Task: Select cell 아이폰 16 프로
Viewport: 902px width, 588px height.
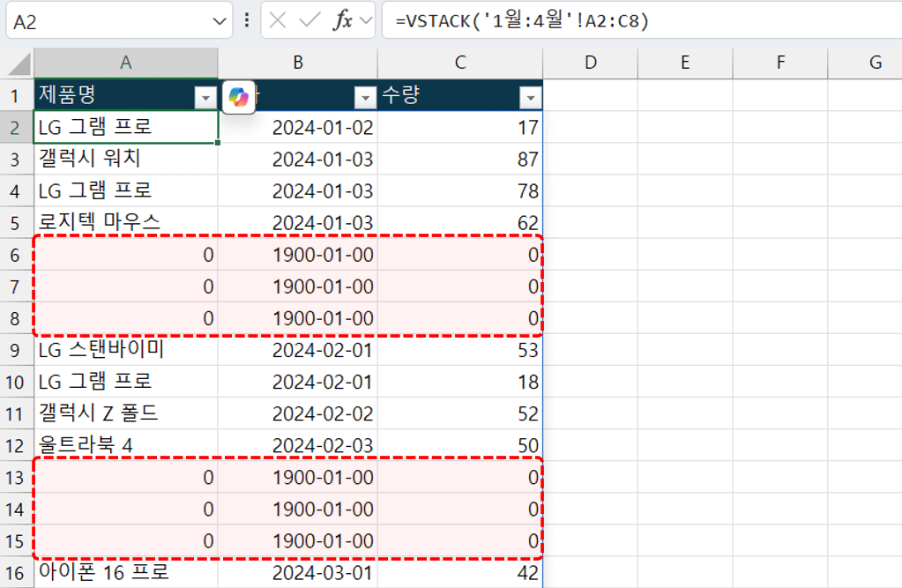Action: 126,572
